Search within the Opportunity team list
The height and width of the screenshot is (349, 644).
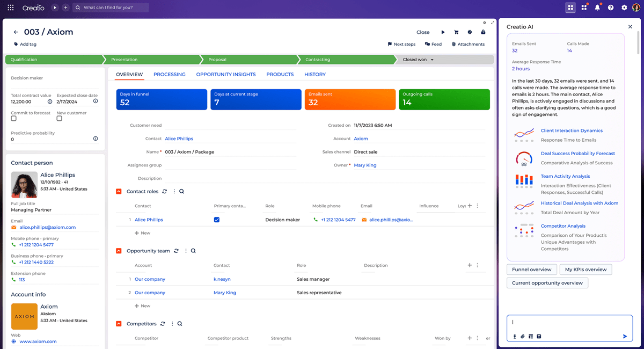193,251
